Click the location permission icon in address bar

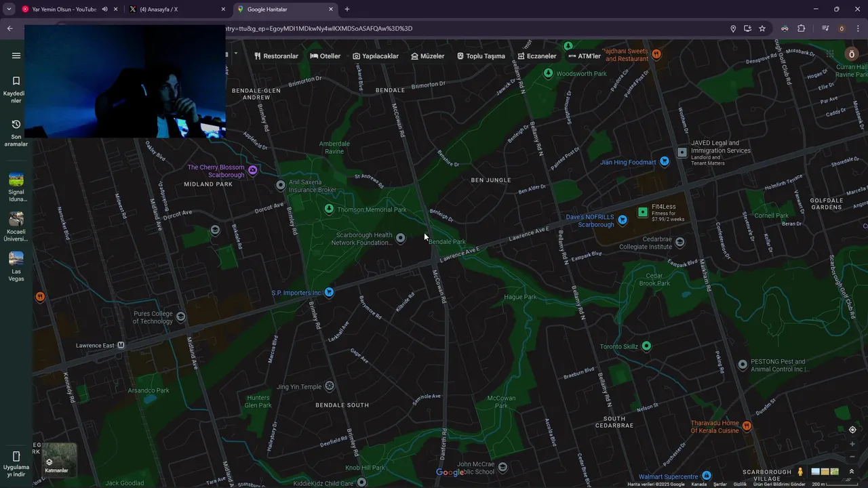pos(733,28)
